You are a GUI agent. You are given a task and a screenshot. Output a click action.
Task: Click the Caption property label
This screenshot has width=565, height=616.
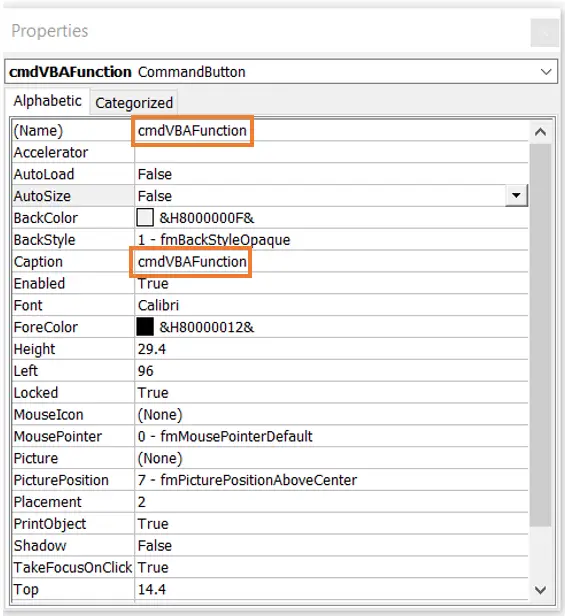[38, 262]
